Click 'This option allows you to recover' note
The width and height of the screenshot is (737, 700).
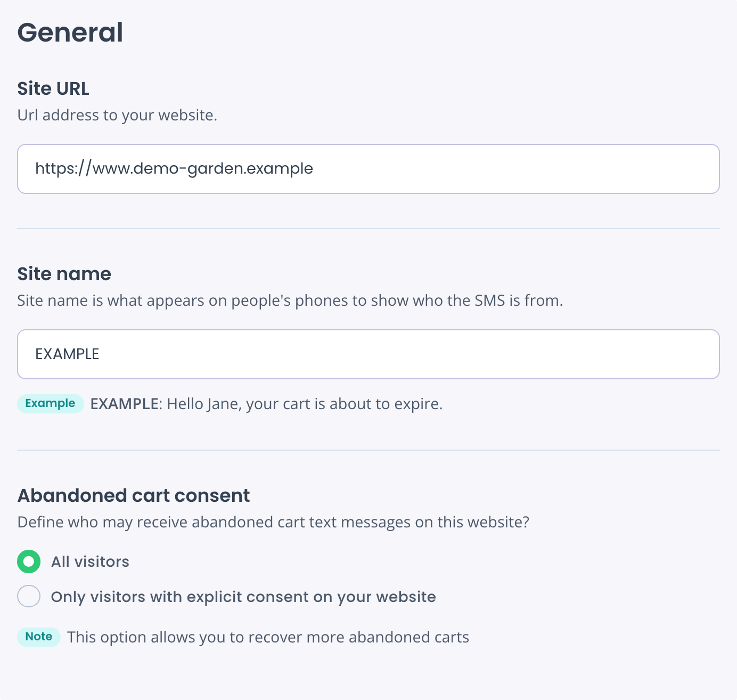pyautogui.click(x=268, y=637)
